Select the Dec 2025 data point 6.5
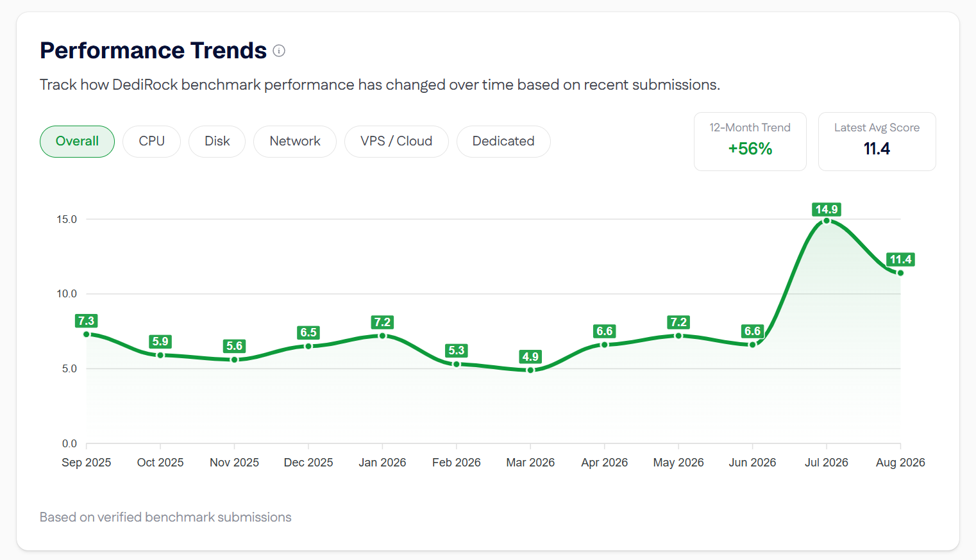 (308, 346)
